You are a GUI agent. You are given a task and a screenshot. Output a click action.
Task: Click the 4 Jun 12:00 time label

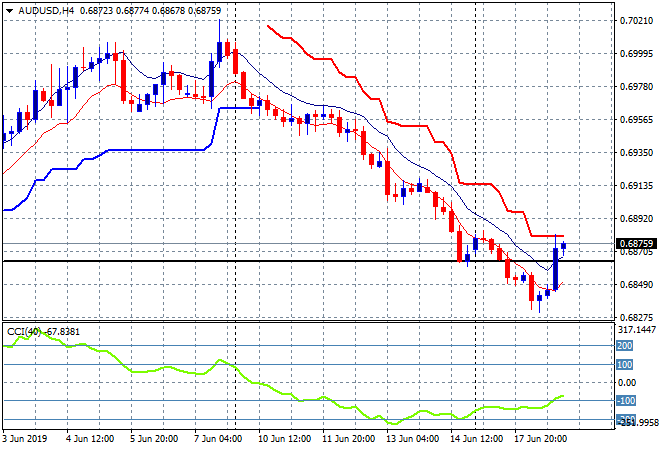pos(90,439)
